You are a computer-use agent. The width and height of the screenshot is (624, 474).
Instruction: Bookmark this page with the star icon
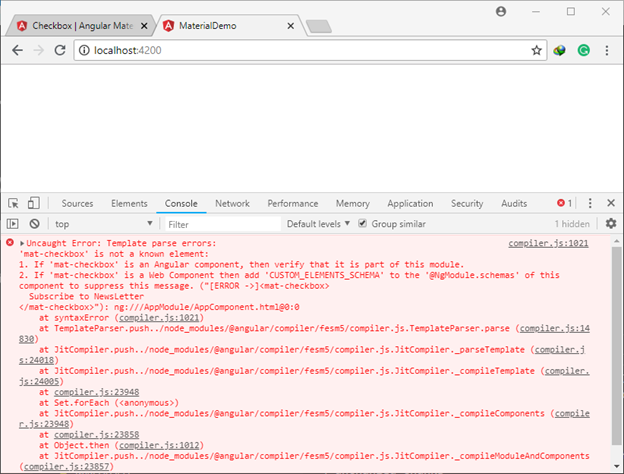point(536,50)
